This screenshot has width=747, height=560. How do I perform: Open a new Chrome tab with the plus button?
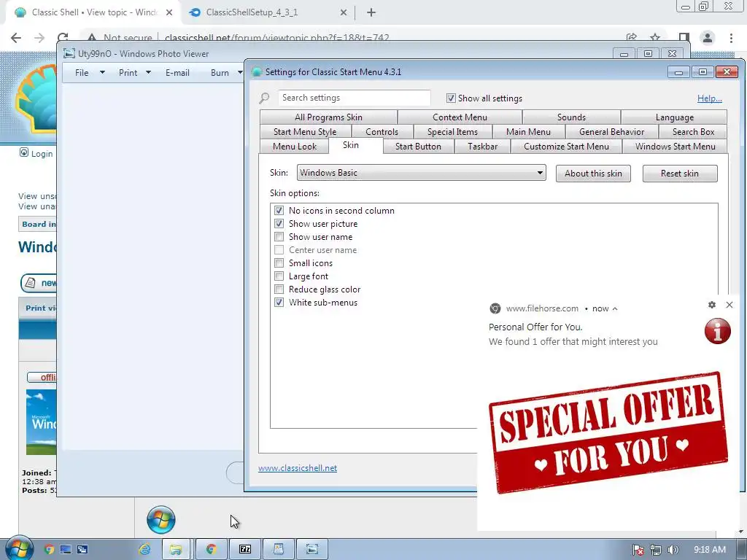[x=371, y=13]
